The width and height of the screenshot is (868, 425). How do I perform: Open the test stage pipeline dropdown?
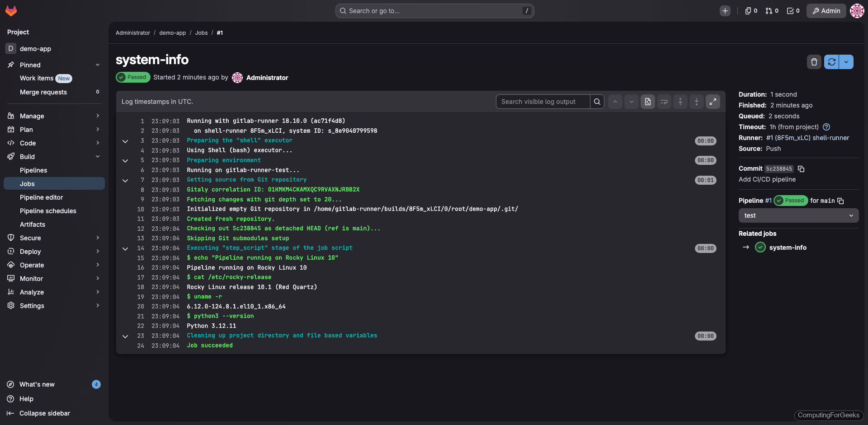pos(797,215)
